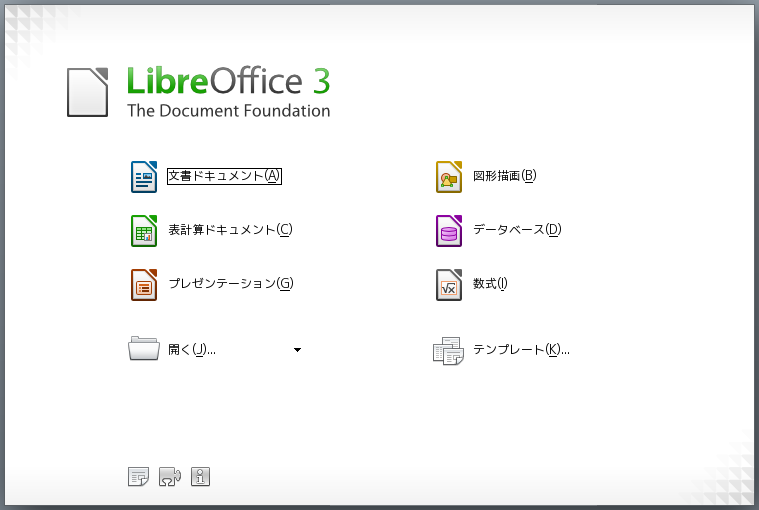759x510 pixels.
Task: Select the プレゼンテーション(G) label
Action: pos(230,284)
